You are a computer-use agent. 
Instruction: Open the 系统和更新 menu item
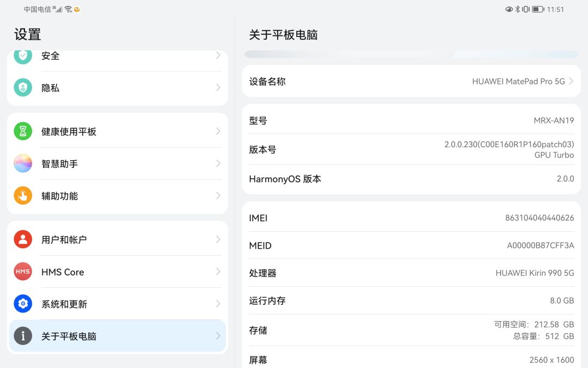(x=118, y=304)
